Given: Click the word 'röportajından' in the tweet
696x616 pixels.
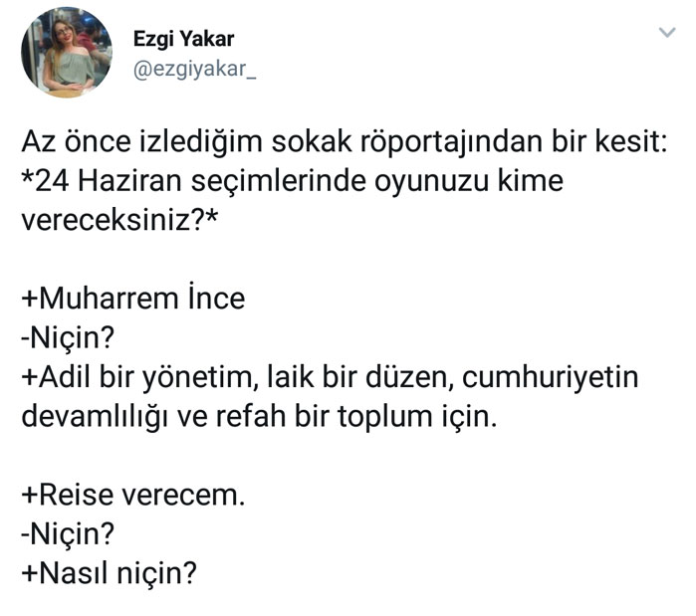Looking at the screenshot, I should 451,142.
